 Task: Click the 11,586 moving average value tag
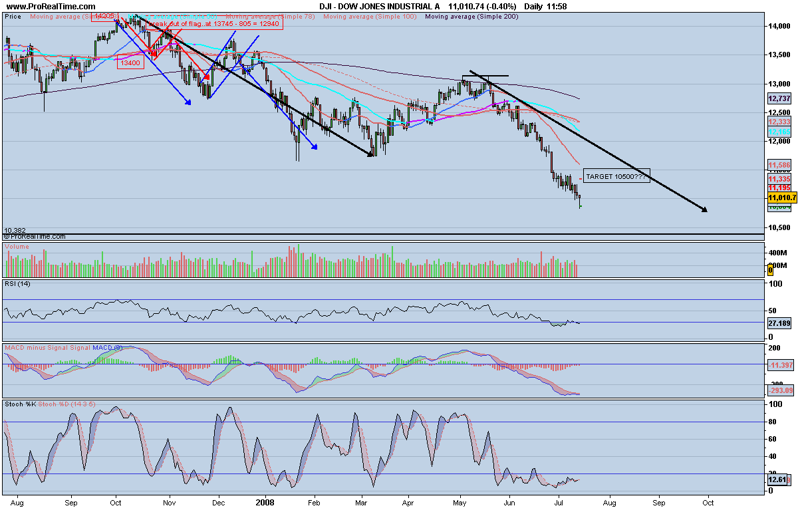tap(779, 164)
